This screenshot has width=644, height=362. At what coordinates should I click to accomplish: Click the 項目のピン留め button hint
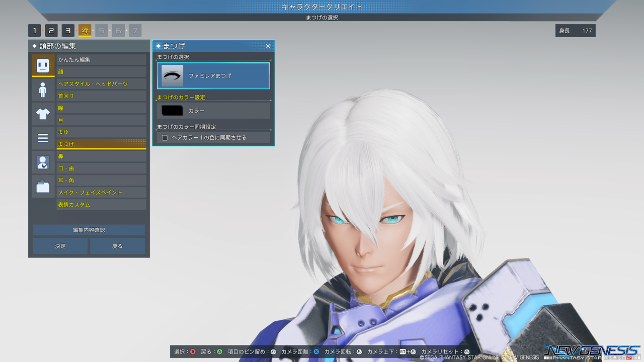pos(252,351)
